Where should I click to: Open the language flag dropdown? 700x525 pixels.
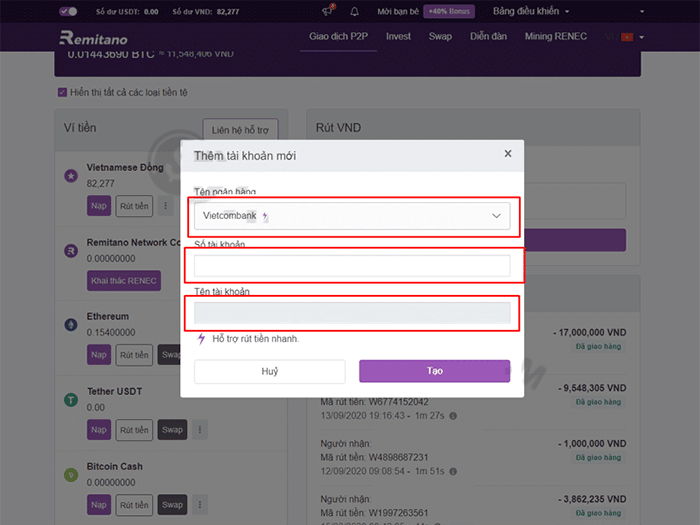pyautogui.click(x=625, y=37)
